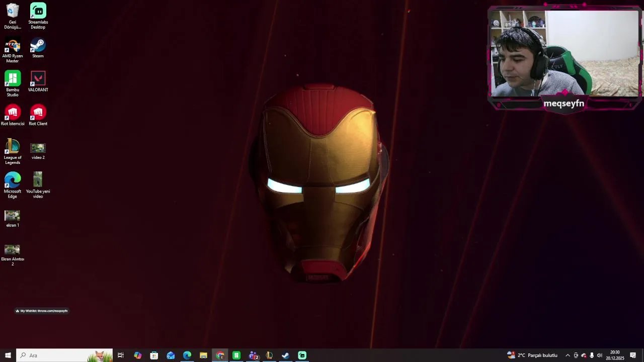Open Microsoft Teams from the taskbar
The image size is (644, 362).
(x=253, y=355)
